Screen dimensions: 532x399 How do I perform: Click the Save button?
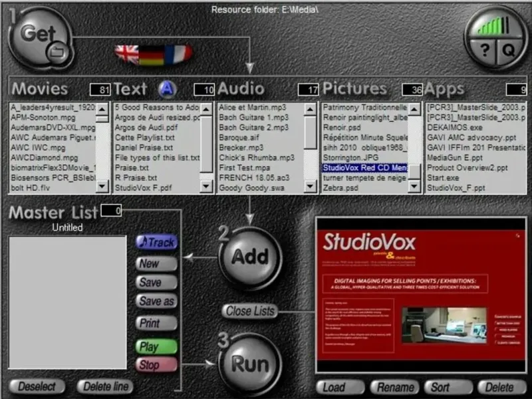tap(157, 282)
